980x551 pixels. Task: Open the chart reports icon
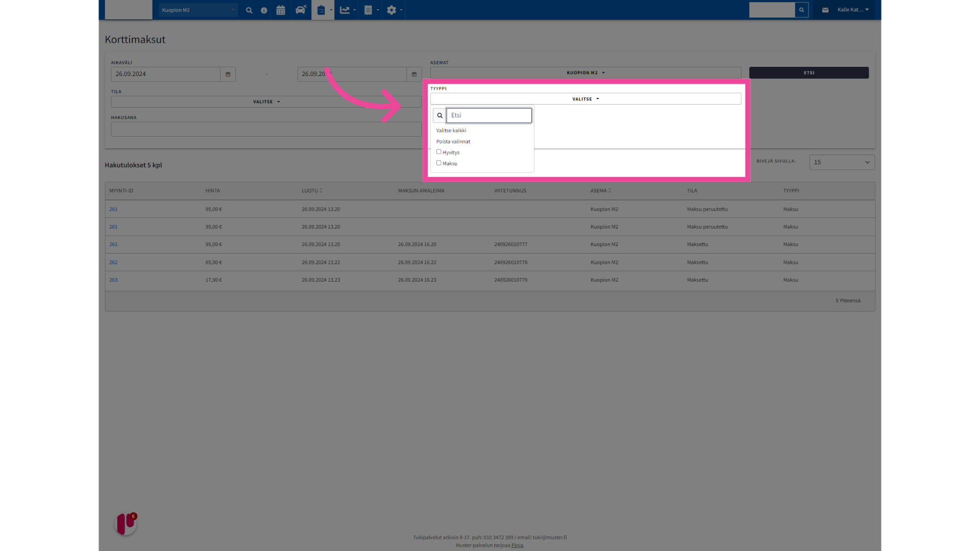click(346, 10)
